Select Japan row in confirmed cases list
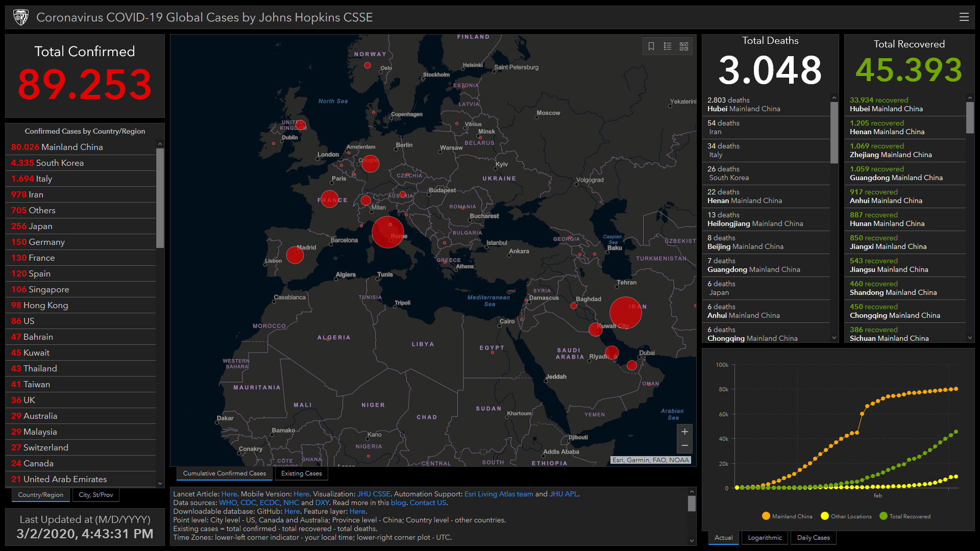 coord(81,226)
